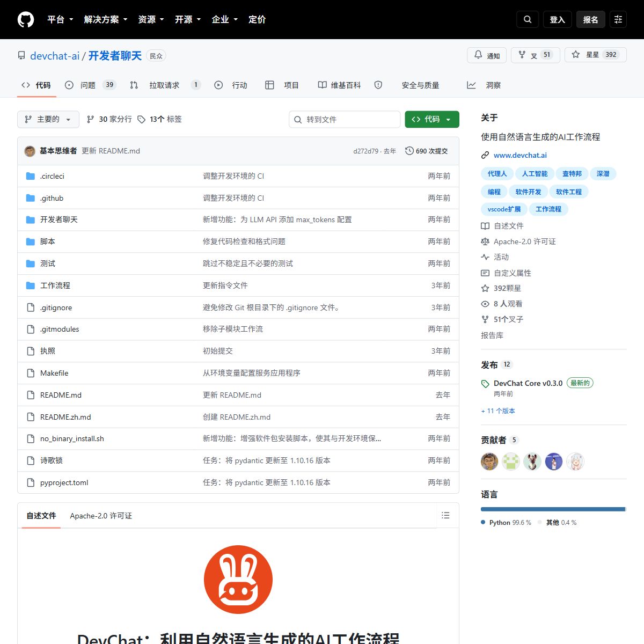This screenshot has width=644, height=644.
Task: Switch to the 项目 tab
Action: click(282, 85)
